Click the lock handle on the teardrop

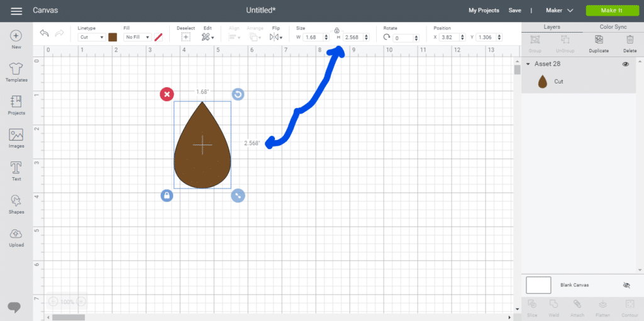tap(167, 196)
